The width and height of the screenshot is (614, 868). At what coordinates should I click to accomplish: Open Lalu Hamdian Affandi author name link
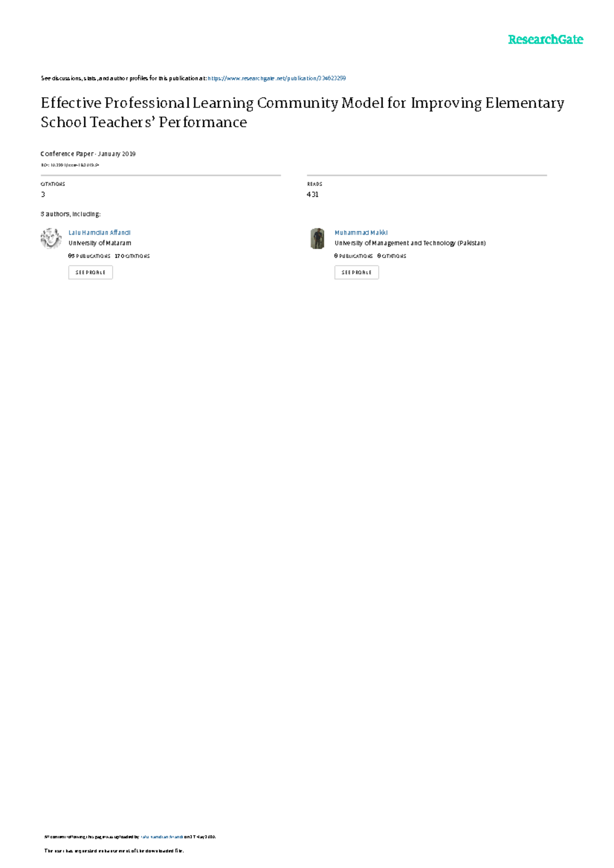click(99, 232)
